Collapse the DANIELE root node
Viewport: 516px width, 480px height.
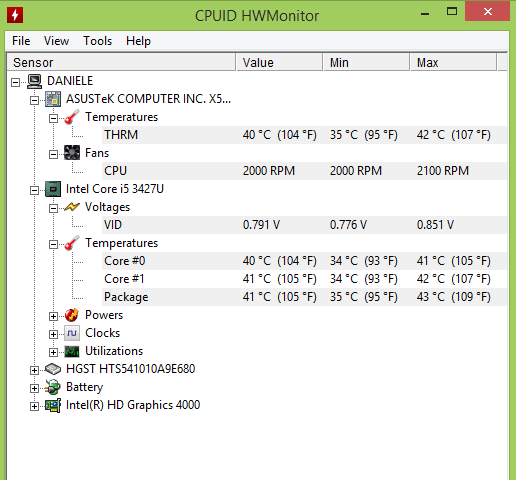15,82
